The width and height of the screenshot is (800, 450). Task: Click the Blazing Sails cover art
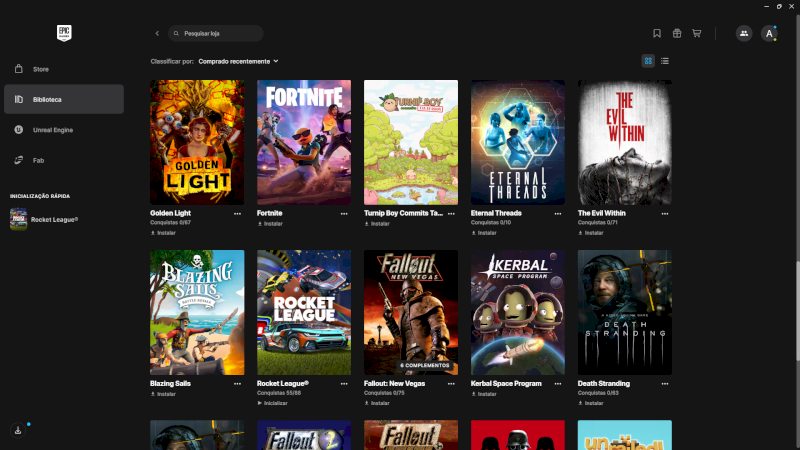[197, 312]
